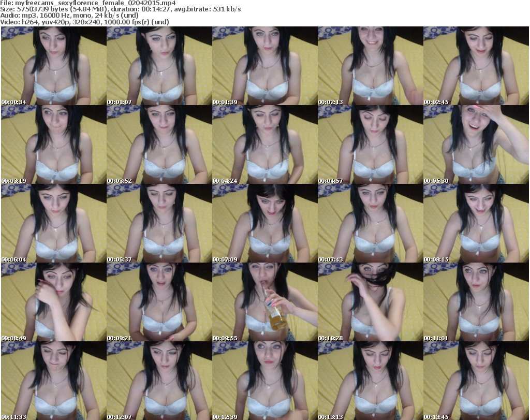The image size is (530, 420).
Task: Open the thumbnail frame at 00:07:09
Action: coord(265,224)
